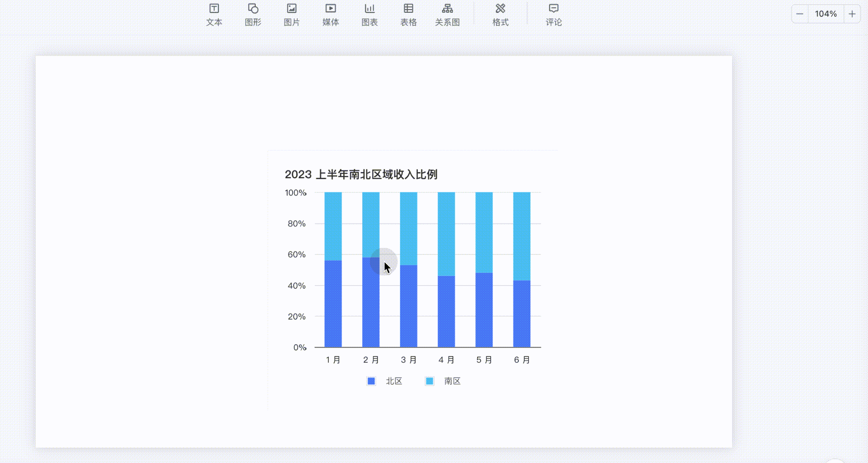Viewport: 868px width, 463px height.
Task: Click the 北区 legend label text
Action: tap(394, 381)
